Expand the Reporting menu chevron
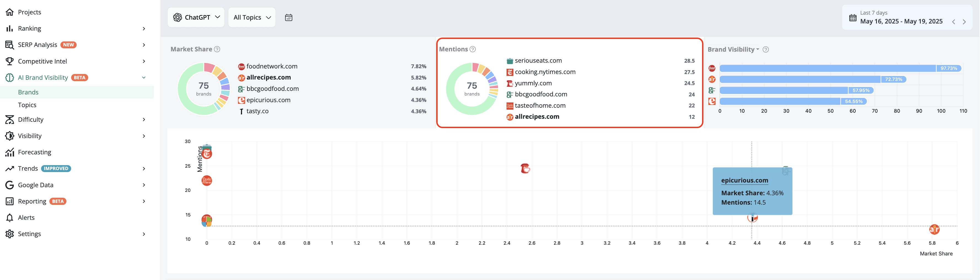 coord(144,202)
